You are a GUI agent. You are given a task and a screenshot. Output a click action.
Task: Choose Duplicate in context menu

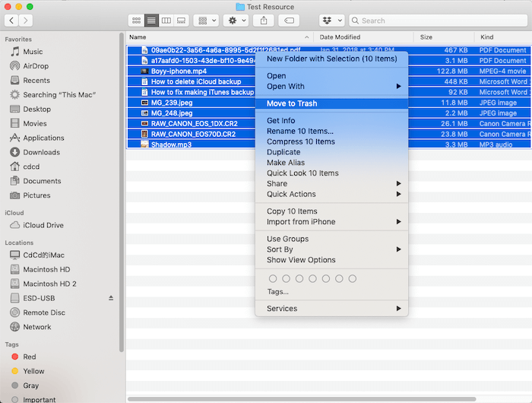point(331,152)
